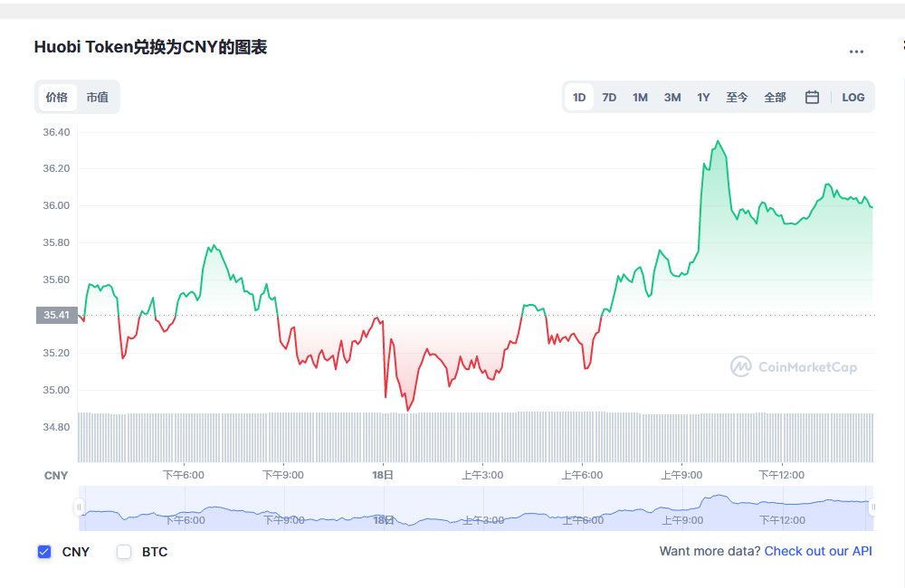Click the Want more data? text
This screenshot has width=905, height=588.
pos(710,551)
